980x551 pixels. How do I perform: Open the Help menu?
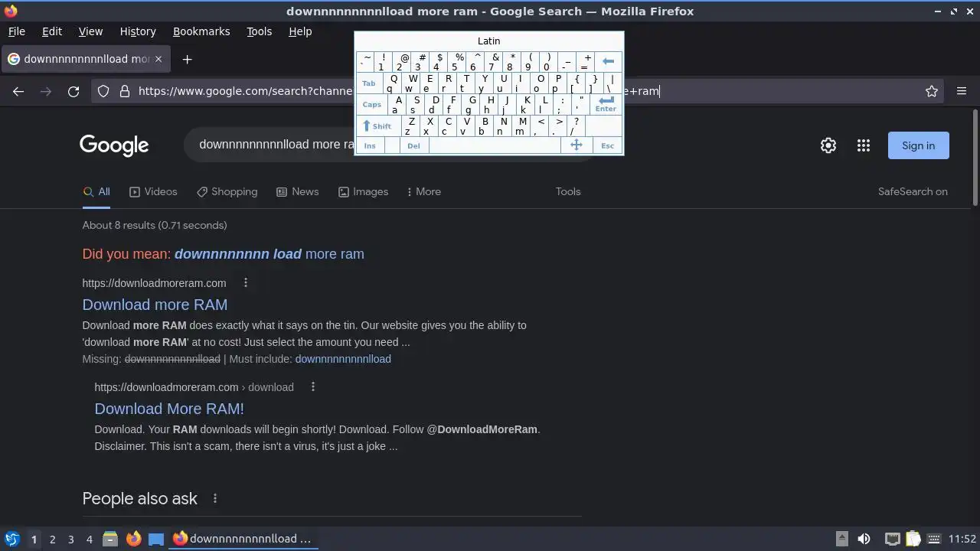[300, 31]
